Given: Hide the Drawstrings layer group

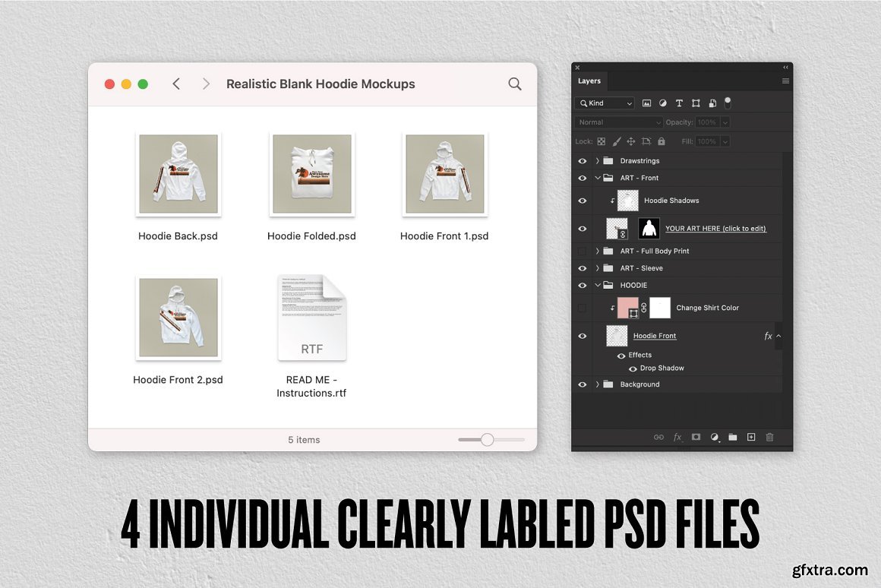Looking at the screenshot, I should click(583, 161).
